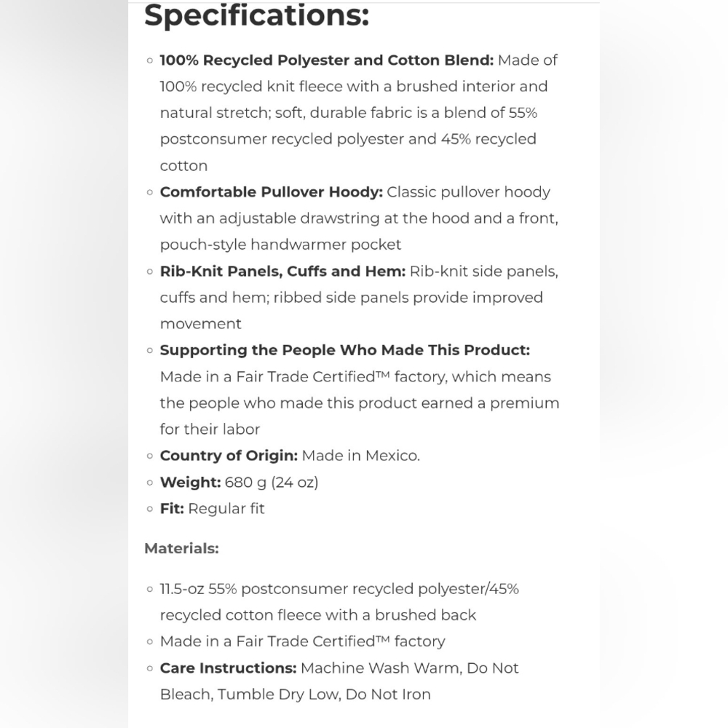Select the '100% Recycled Polyester and Cotton Blend' label
This screenshot has height=728, width=728.
[x=326, y=60]
